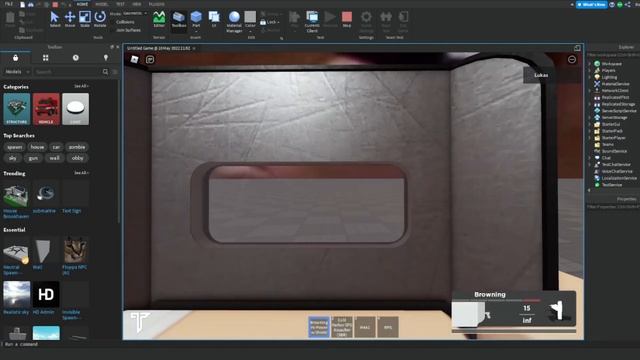Click the 'house' top search chip
The image size is (640, 360).
click(37, 147)
